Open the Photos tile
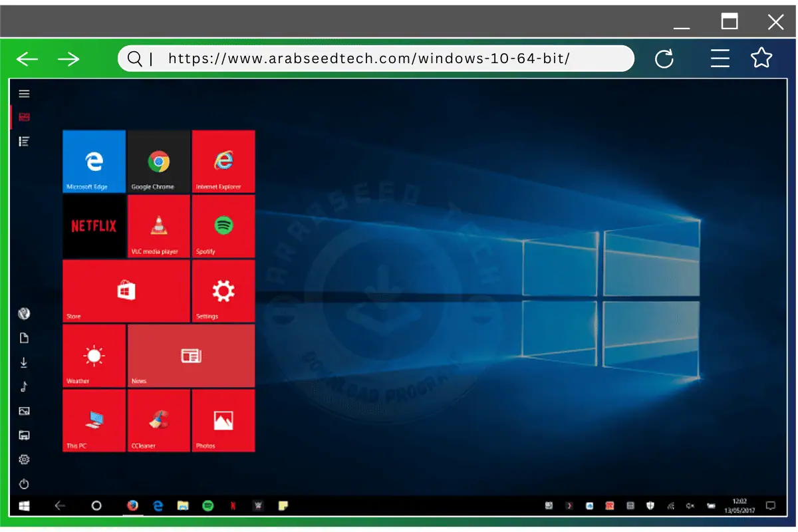The image size is (798, 532). [x=223, y=420]
